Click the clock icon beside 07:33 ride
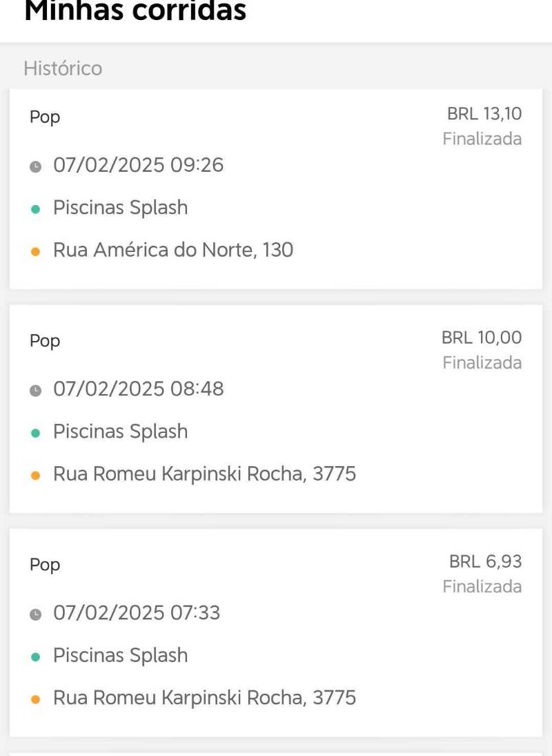 (x=35, y=614)
